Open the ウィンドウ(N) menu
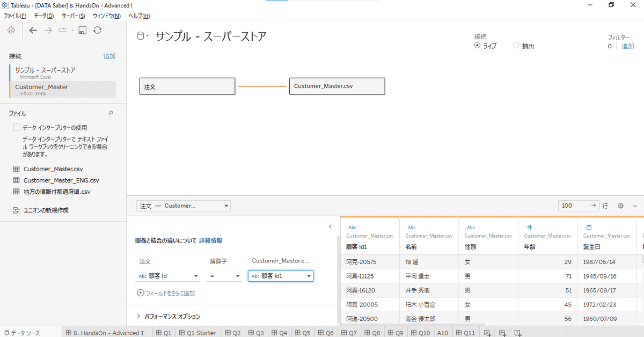The height and width of the screenshot is (337, 644). tap(106, 16)
